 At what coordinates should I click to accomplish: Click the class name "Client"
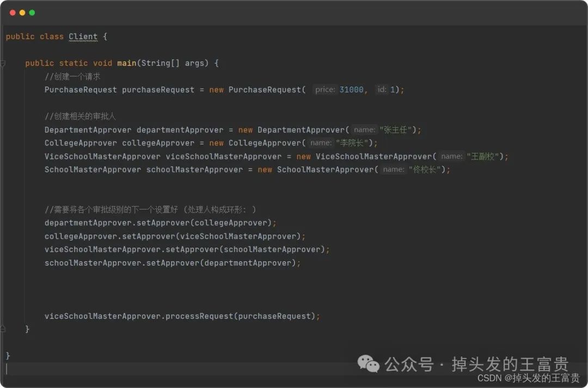click(83, 36)
